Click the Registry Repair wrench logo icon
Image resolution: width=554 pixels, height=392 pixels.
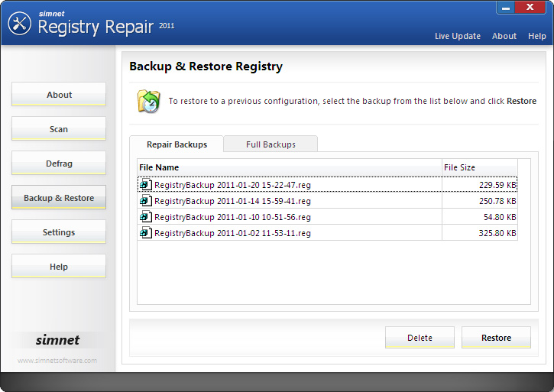pyautogui.click(x=19, y=24)
